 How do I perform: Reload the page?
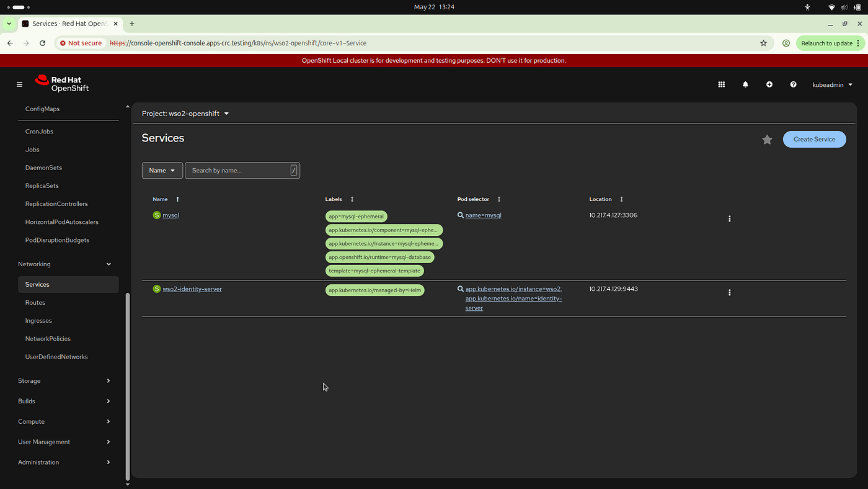(x=42, y=43)
